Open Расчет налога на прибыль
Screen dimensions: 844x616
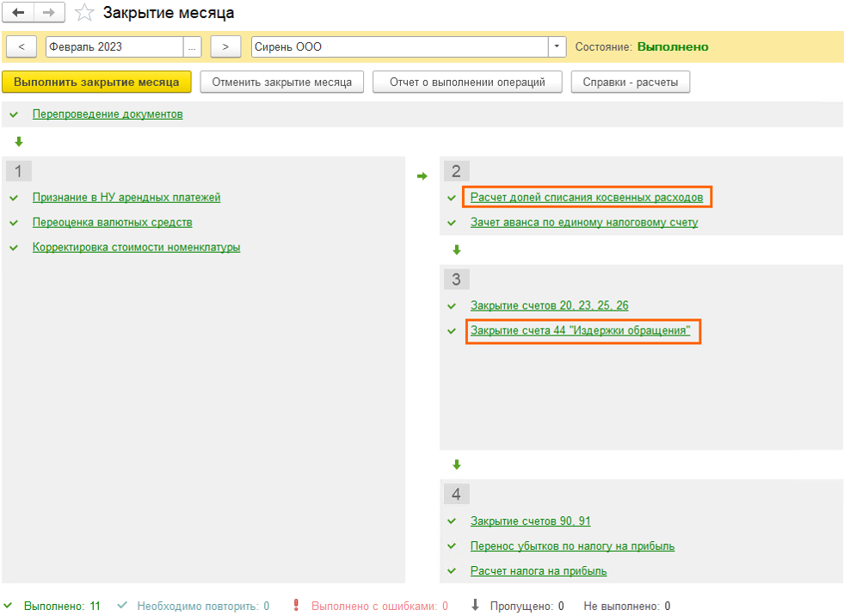(539, 570)
